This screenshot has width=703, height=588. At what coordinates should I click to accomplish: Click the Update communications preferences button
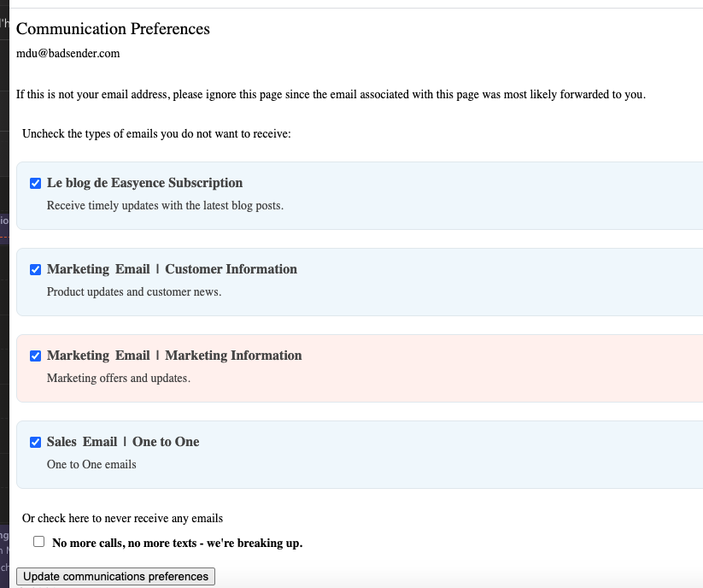click(x=115, y=576)
